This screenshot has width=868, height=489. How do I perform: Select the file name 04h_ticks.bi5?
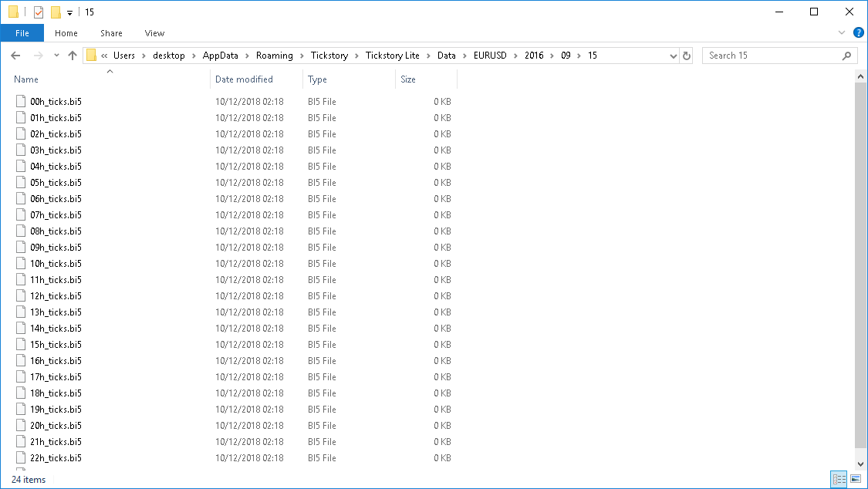tap(56, 166)
